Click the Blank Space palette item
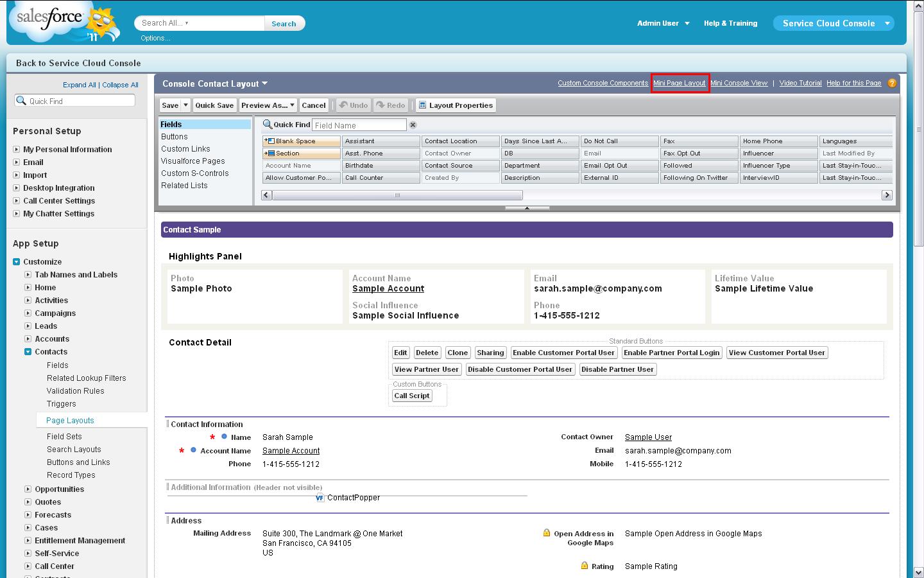This screenshot has height=578, width=924. point(301,141)
